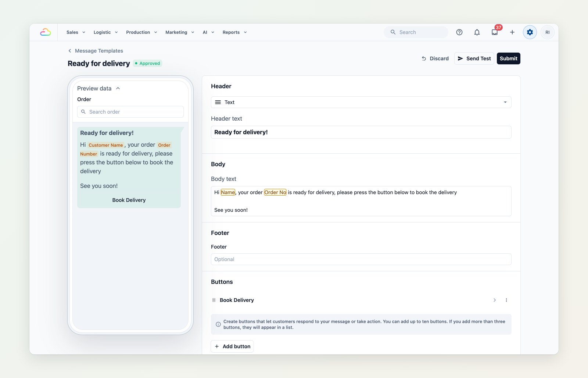This screenshot has height=378, width=588.
Task: Open the AI dropdown menu
Action: 208,32
